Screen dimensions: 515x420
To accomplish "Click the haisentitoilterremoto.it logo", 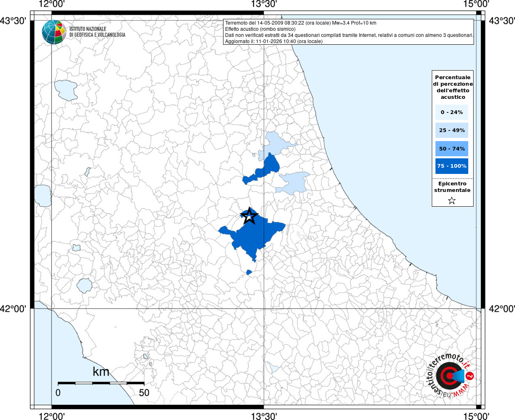I will pos(450,376).
